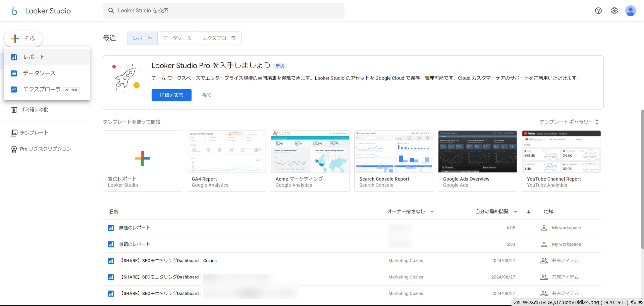
Task: Select レポート in the create menu
Action: [x=47, y=57]
